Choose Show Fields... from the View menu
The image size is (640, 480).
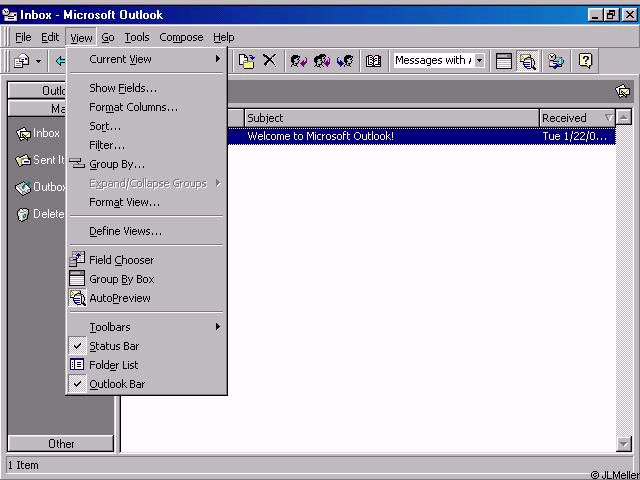pos(147,88)
